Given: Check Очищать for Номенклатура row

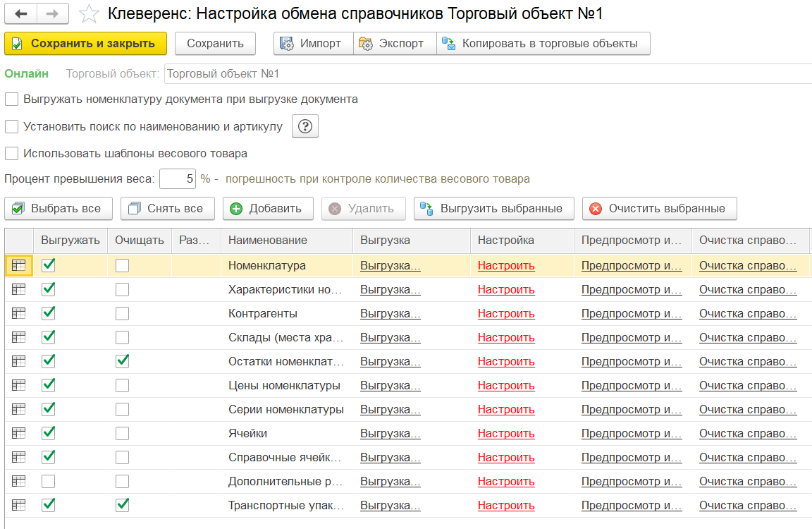Looking at the screenshot, I should pos(122,265).
